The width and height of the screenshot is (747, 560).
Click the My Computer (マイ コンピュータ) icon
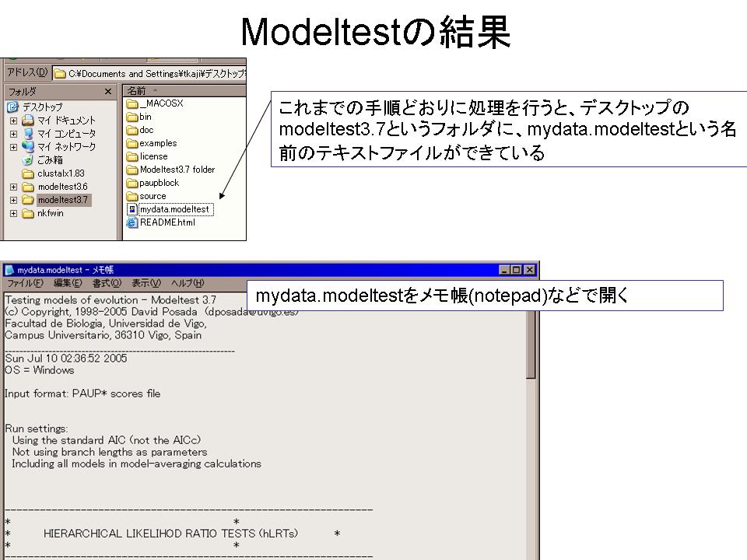tap(28, 133)
